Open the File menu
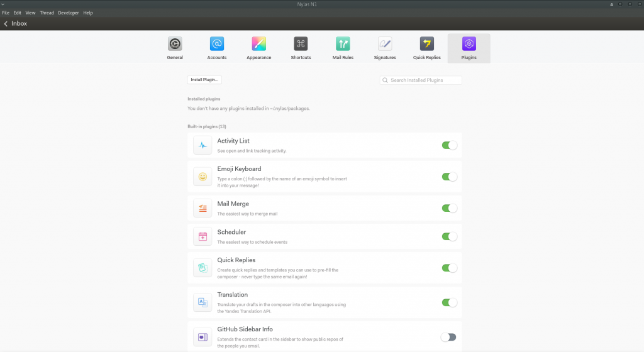This screenshot has width=644, height=352. (x=6, y=13)
